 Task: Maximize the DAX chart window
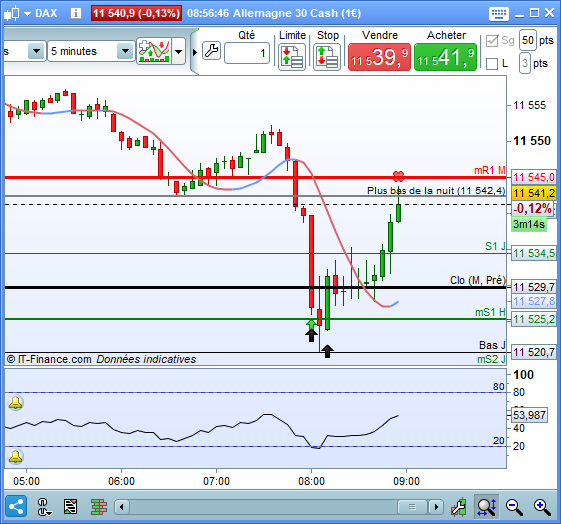pyautogui.click(x=534, y=13)
